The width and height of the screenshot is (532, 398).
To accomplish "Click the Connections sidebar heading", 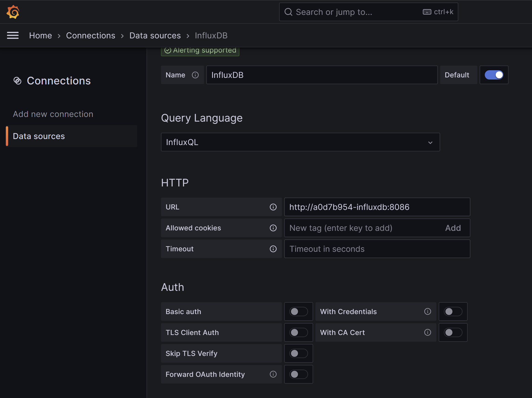I will click(x=59, y=81).
